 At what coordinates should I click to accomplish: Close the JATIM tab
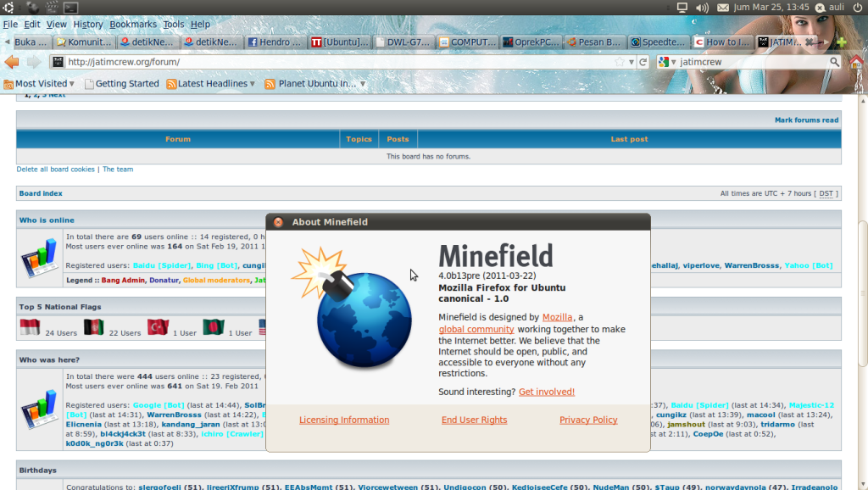(x=810, y=42)
